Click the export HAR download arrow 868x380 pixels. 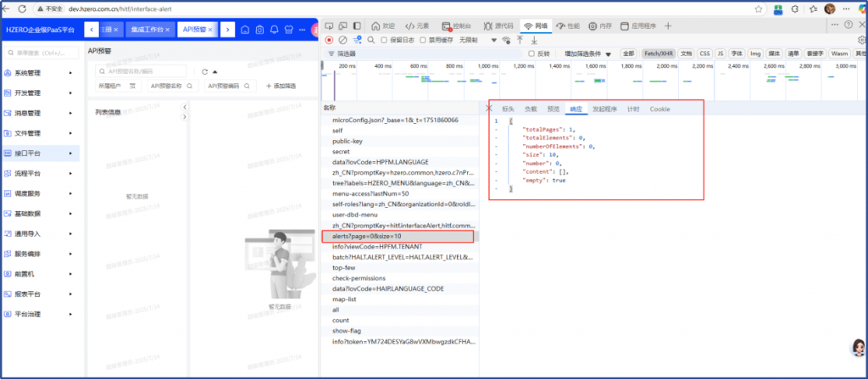pyautogui.click(x=535, y=40)
